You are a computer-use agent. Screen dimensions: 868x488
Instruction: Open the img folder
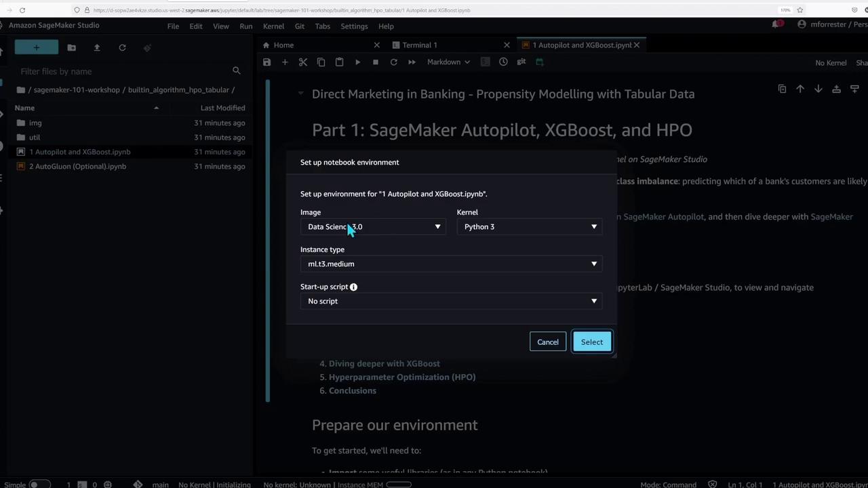[x=130, y=123]
